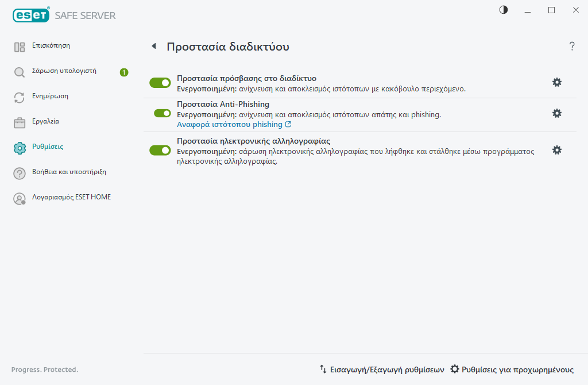Screen dimensions: 588x385
Task: Open gear settings for Προστασία Anti-Phishing
Action: (556, 113)
